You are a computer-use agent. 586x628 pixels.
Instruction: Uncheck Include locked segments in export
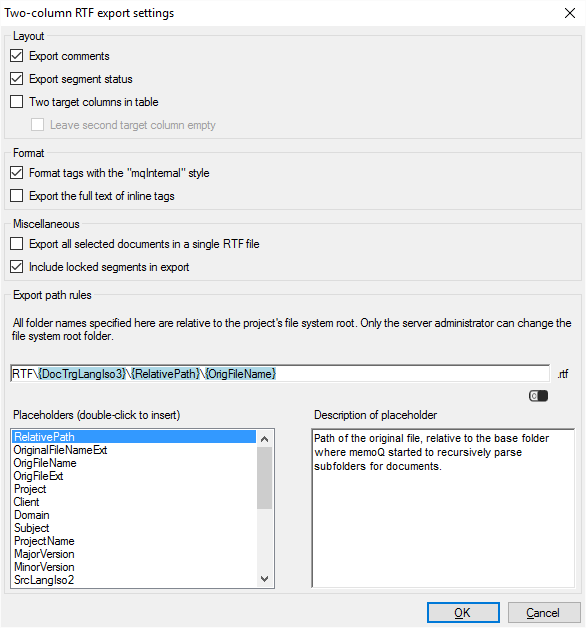tap(16, 267)
